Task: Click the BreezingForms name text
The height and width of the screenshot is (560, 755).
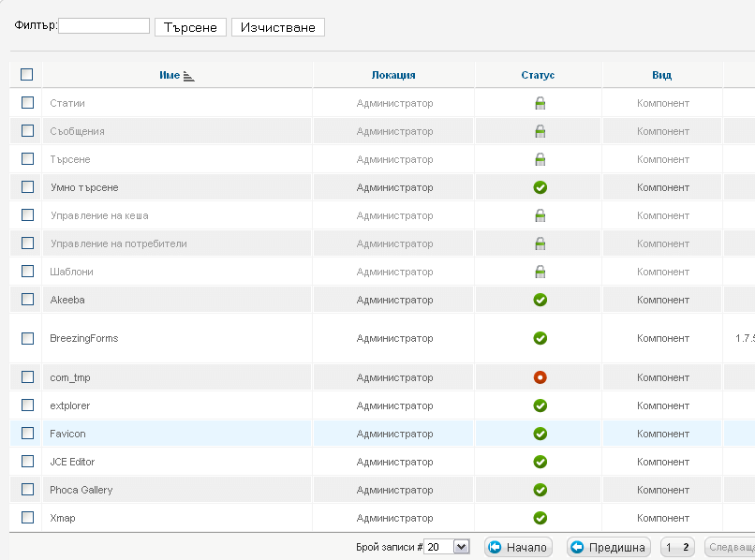Action: [x=84, y=338]
